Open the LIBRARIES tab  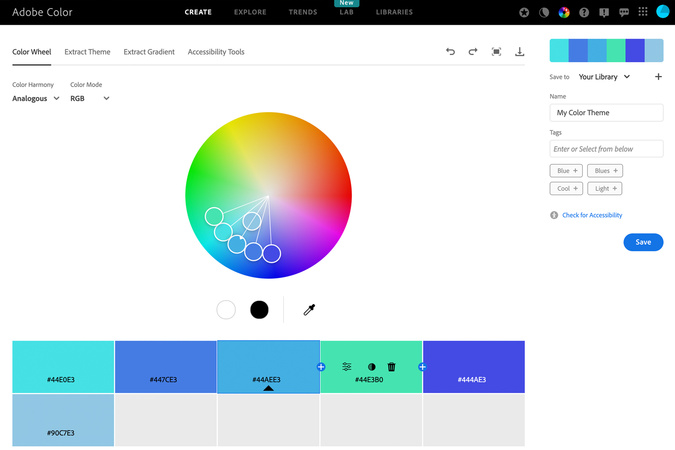(394, 12)
